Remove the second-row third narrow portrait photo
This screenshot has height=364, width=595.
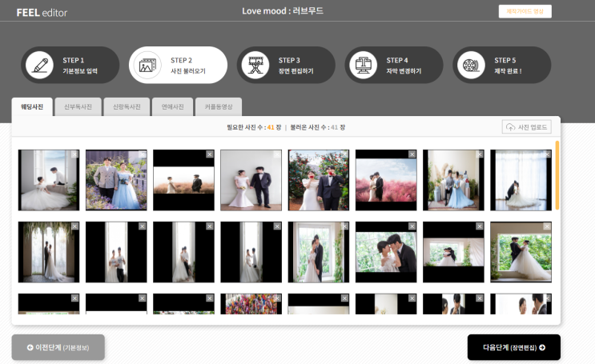pyautogui.click(x=210, y=226)
